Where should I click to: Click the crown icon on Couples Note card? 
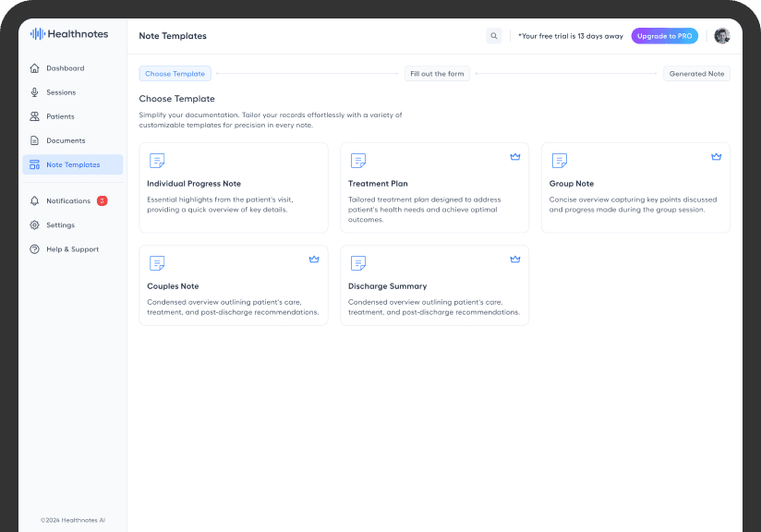tap(314, 260)
